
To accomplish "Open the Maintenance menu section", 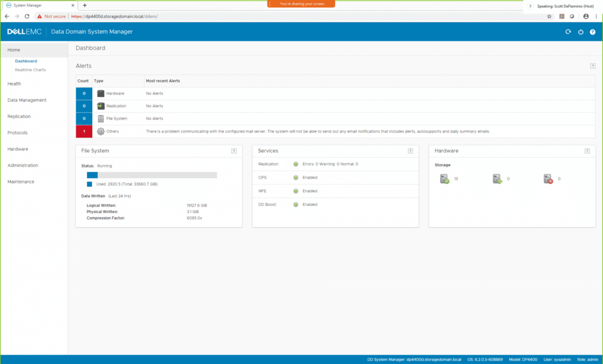I will coord(21,182).
